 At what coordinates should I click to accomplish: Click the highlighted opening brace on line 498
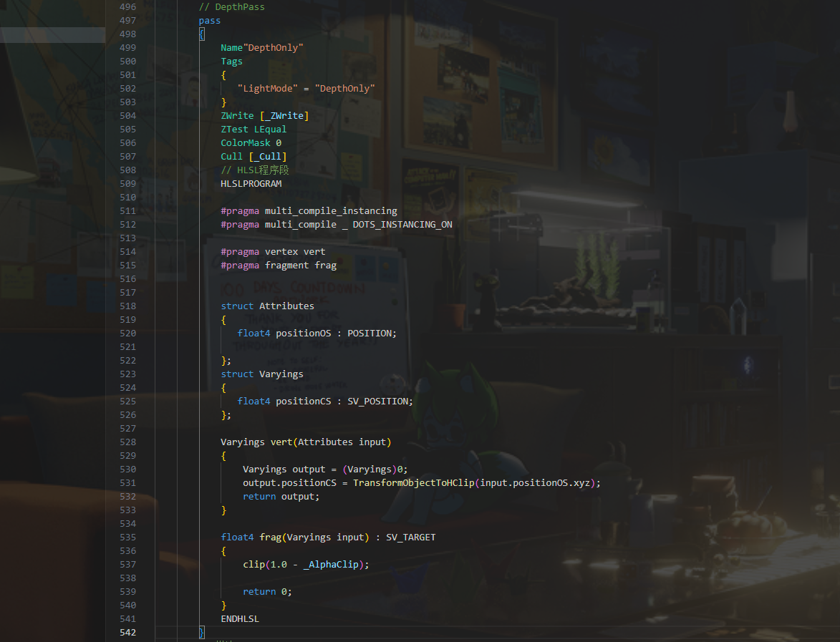[x=202, y=34]
